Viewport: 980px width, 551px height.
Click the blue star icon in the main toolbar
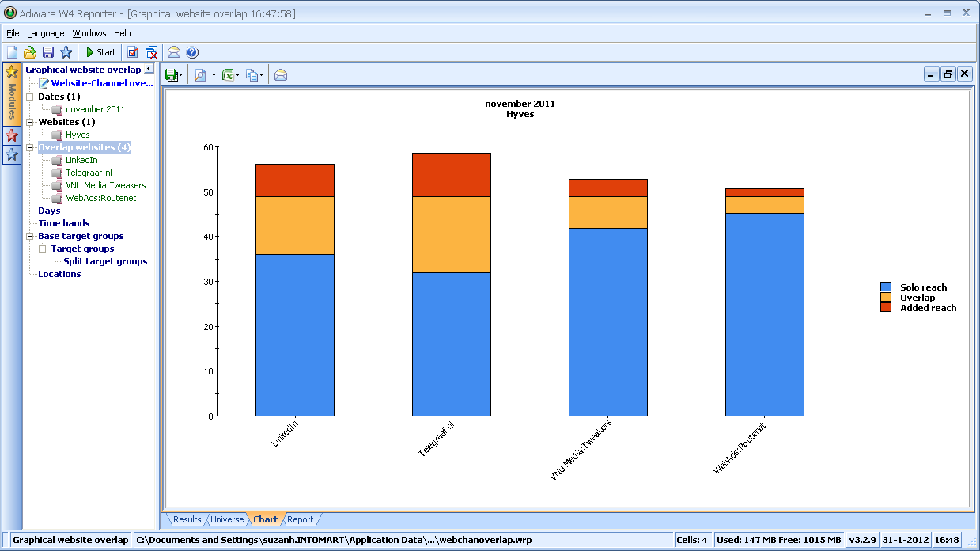pyautogui.click(x=66, y=52)
